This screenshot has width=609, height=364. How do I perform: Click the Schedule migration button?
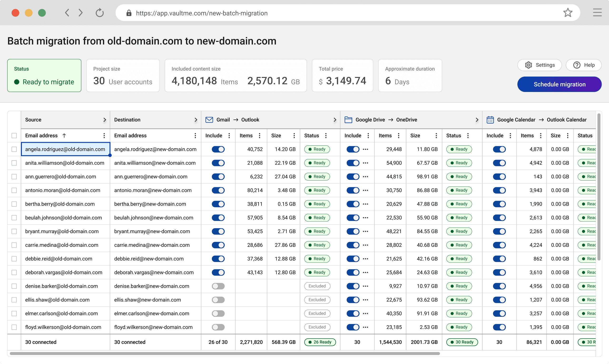[x=559, y=84]
